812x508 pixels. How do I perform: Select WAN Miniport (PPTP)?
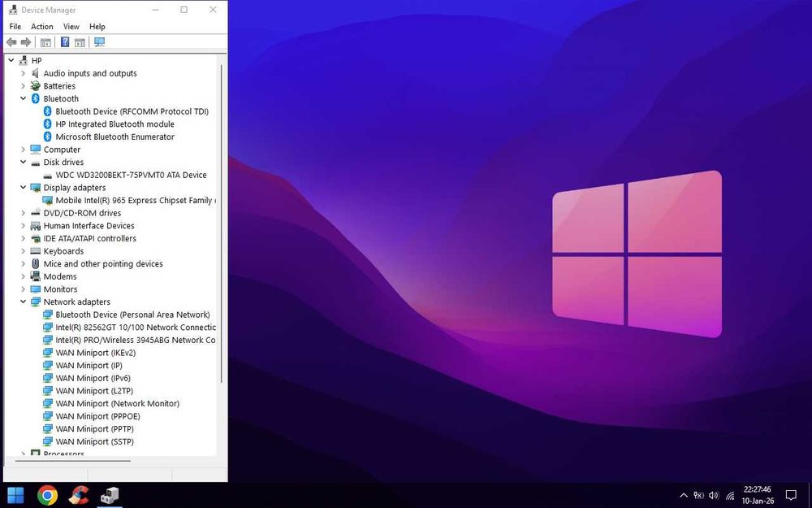95,428
